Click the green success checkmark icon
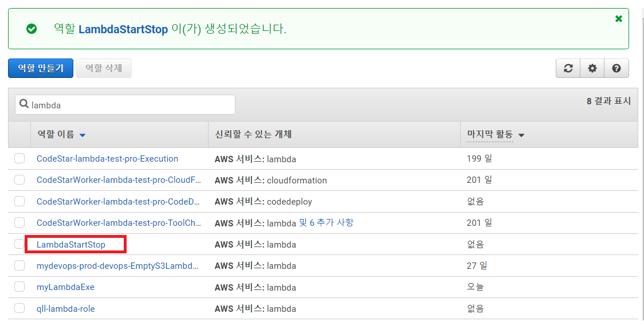This screenshot has height=333, width=644. [32, 29]
